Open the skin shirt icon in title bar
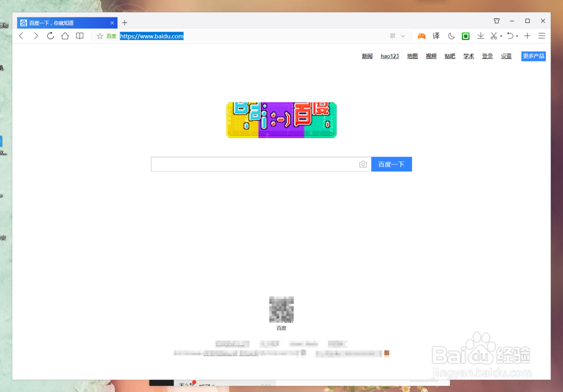 (x=497, y=21)
